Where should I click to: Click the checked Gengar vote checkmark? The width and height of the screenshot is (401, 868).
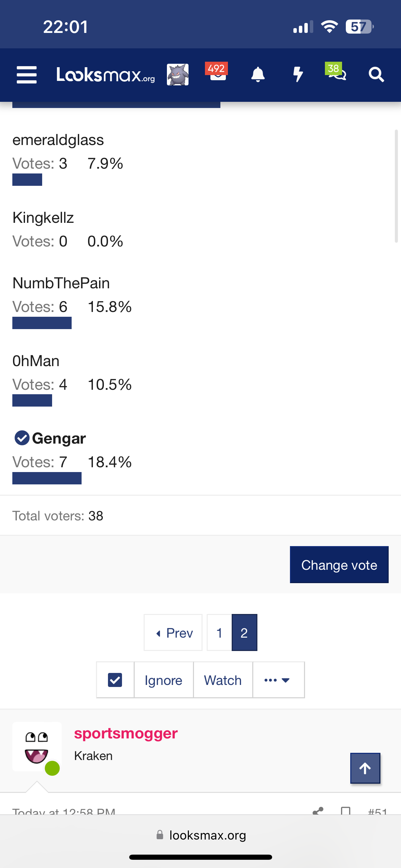coord(22,438)
